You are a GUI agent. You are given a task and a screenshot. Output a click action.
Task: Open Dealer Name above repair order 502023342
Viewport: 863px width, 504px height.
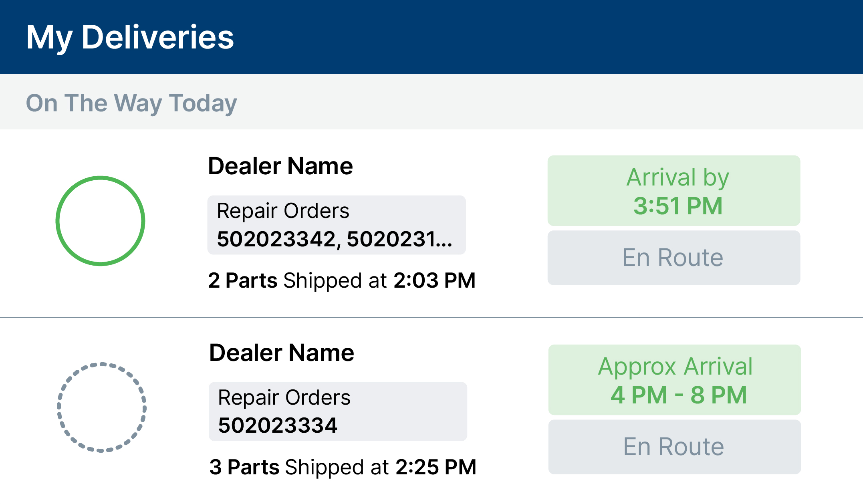tap(280, 166)
